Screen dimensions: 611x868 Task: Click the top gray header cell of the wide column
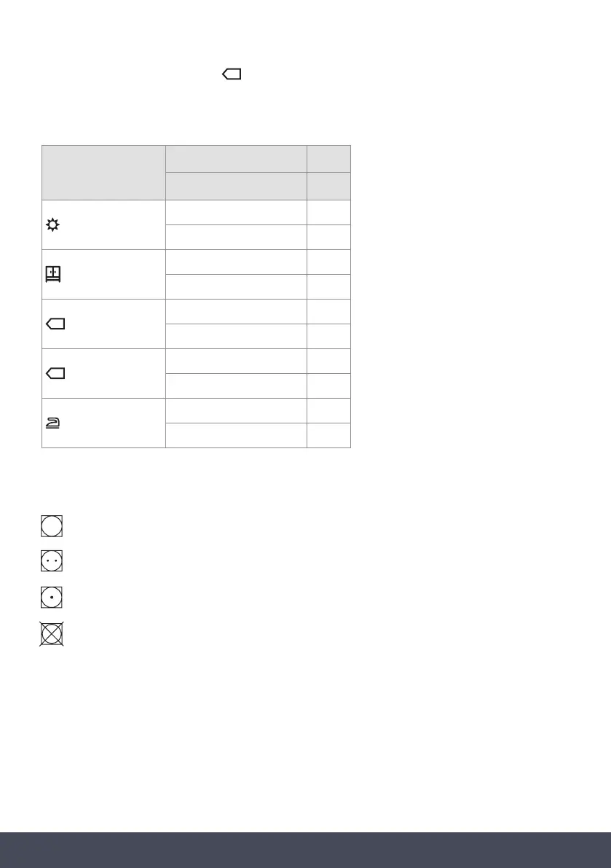[x=237, y=159]
